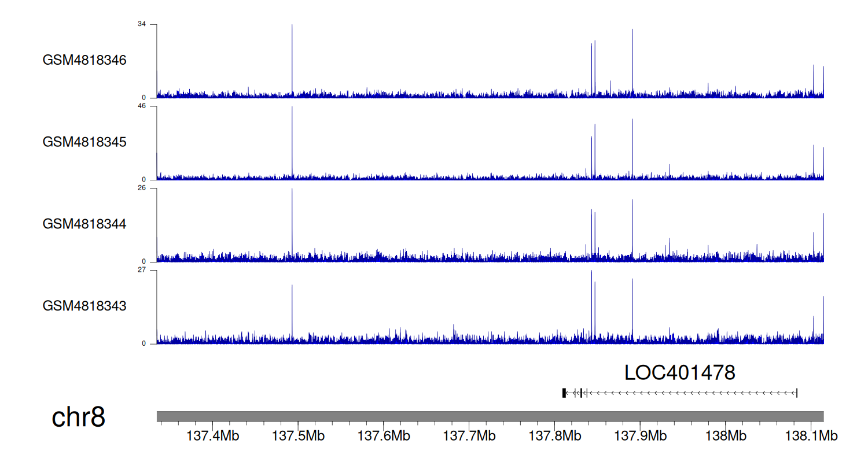Click the thick exon block at LOC401478's left end
Screen dimensions: 868x451
564,393
